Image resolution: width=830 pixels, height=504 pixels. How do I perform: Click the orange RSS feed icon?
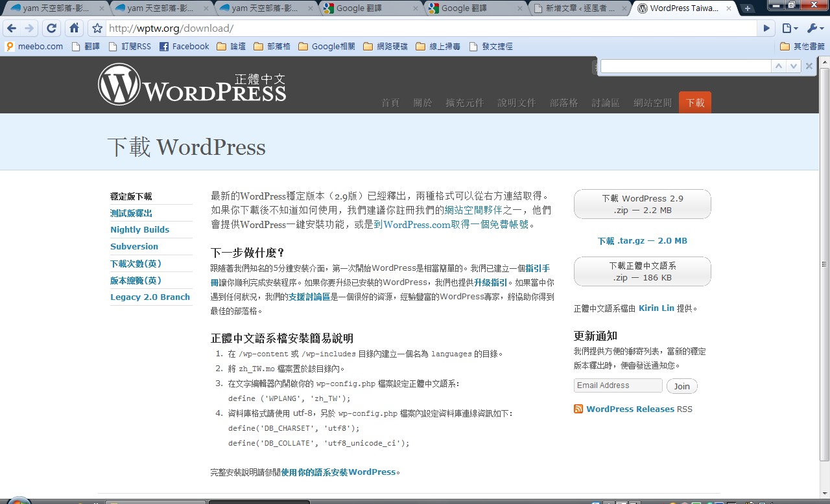pyautogui.click(x=578, y=409)
